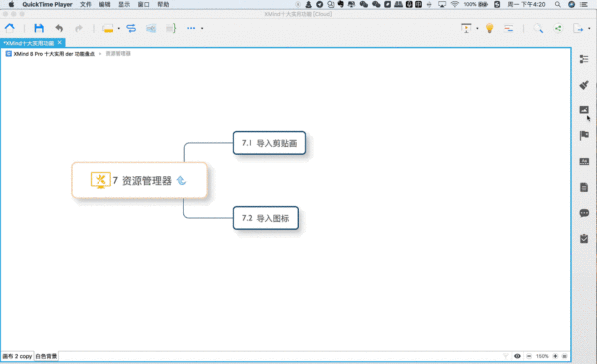Toggle the eye visibility icon in status bar
This screenshot has height=364, width=597.
point(517,356)
